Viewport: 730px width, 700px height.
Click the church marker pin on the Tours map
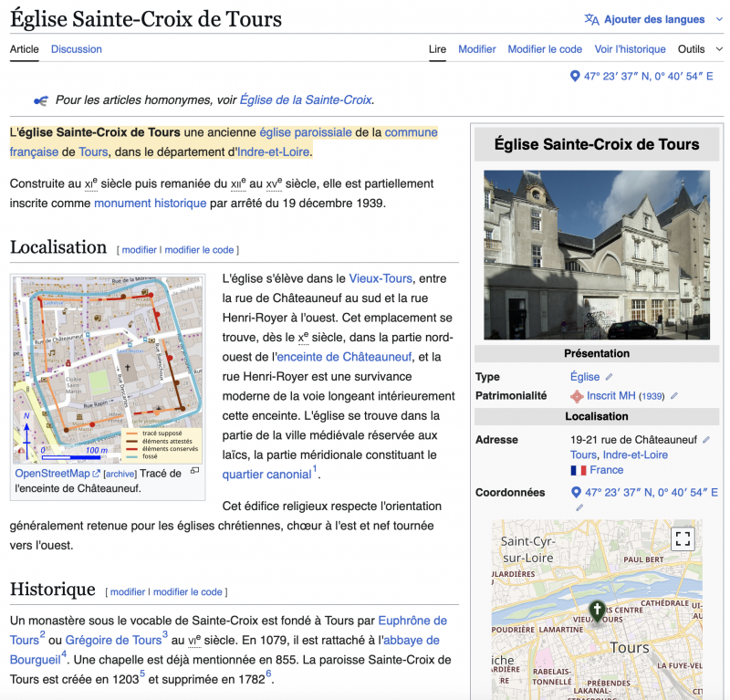597,611
